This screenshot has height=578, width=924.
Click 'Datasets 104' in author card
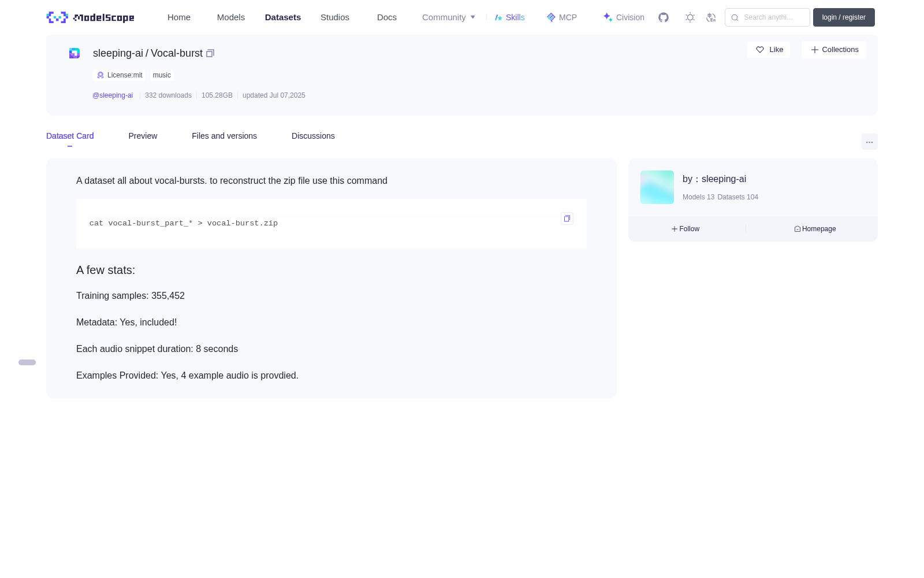[737, 197]
